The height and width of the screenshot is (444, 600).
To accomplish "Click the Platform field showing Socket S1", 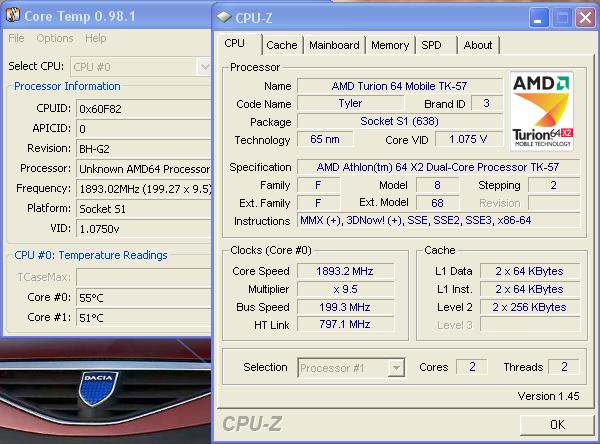I will click(x=144, y=209).
